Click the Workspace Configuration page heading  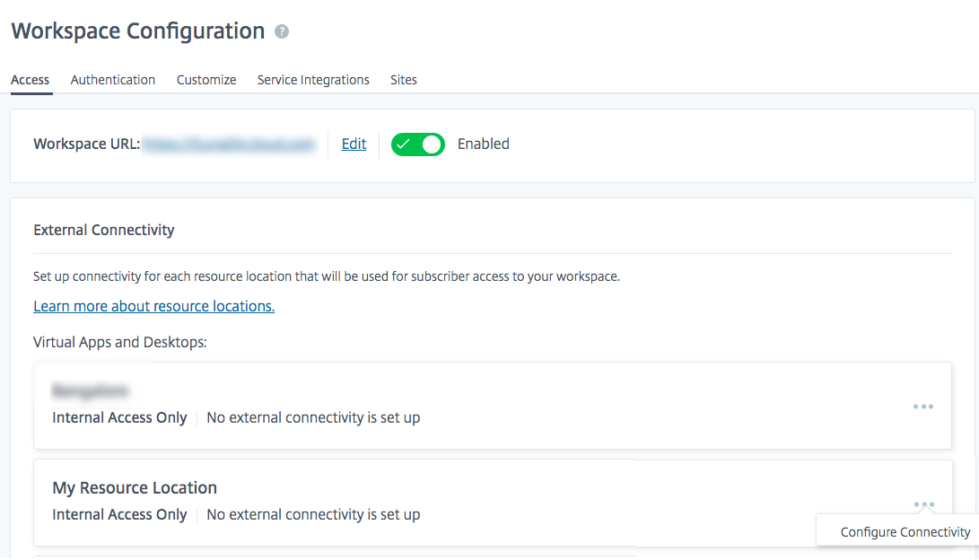pos(138,31)
